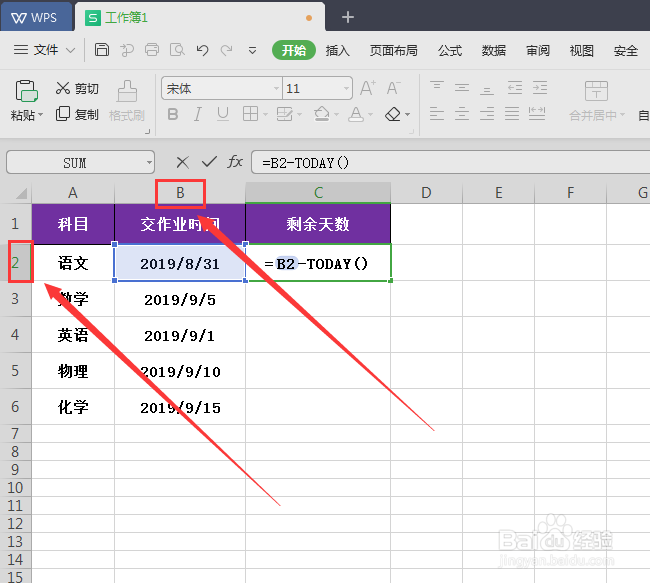Image resolution: width=650 pixels, height=583 pixels.
Task: Cancel formula entry with X button
Action: pyautogui.click(x=182, y=163)
